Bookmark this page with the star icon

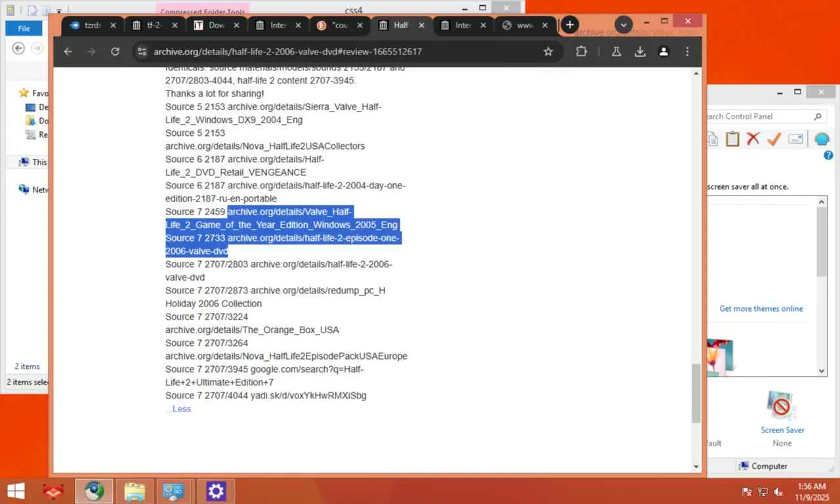(x=548, y=52)
